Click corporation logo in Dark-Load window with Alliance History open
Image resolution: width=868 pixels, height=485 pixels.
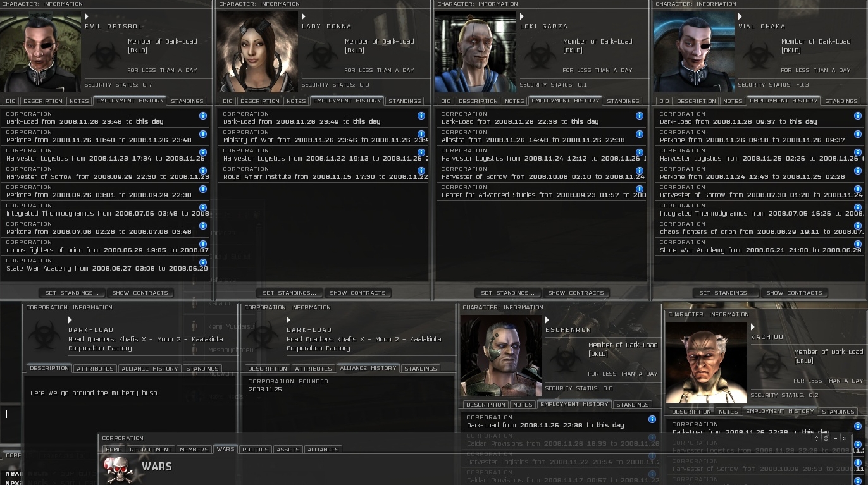263,335
